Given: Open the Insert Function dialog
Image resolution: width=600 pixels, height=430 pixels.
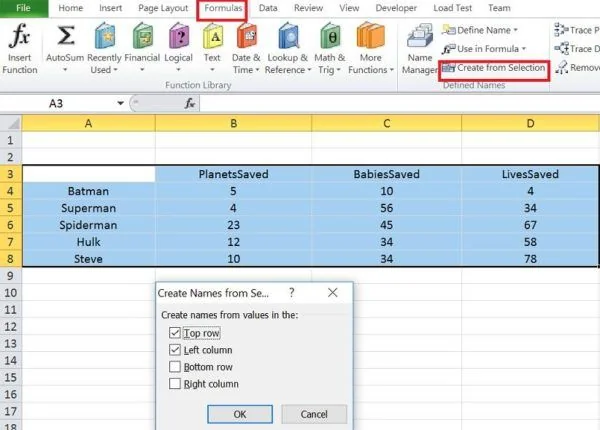Looking at the screenshot, I should click(x=20, y=48).
